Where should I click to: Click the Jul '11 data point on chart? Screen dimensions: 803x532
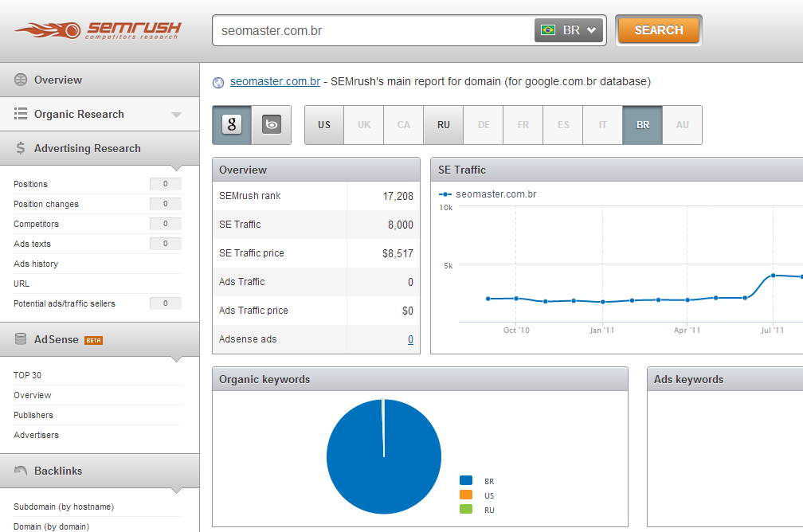(773, 276)
